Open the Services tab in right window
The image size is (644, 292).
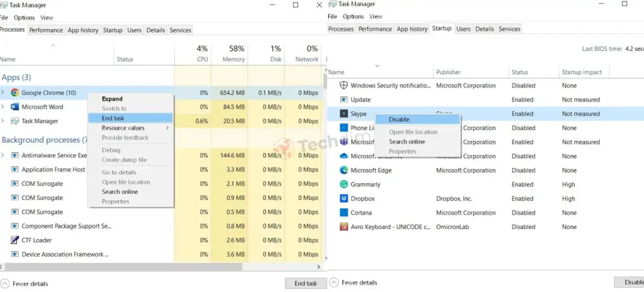pos(509,29)
